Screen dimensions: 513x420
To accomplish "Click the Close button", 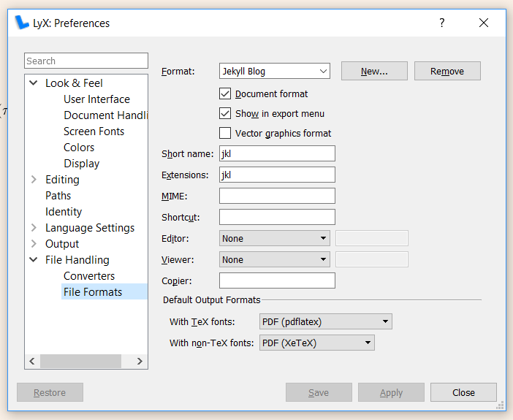I will point(463,392).
